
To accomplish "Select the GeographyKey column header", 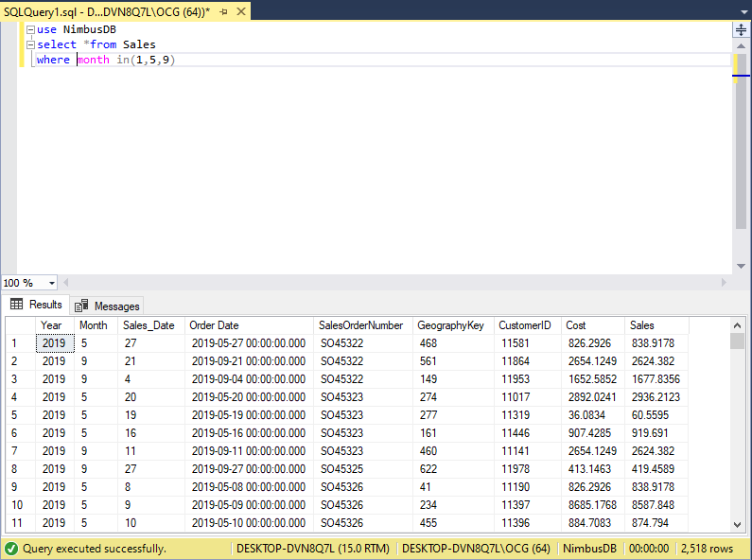I will (453, 325).
